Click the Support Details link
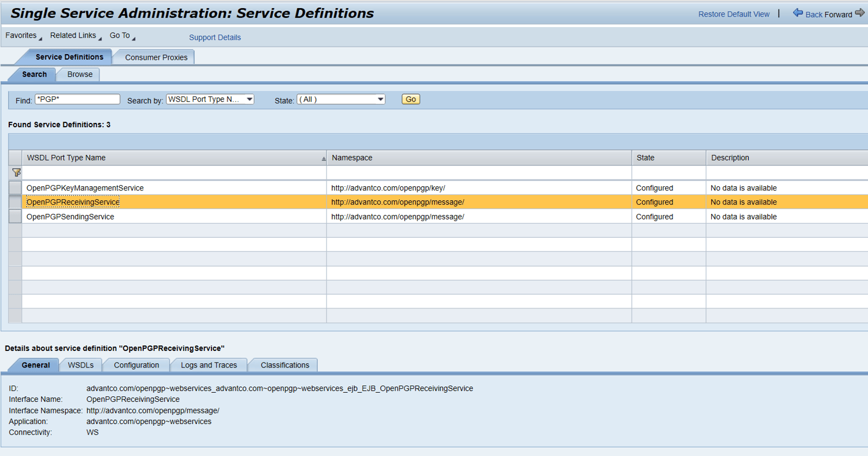The image size is (868, 456). click(x=215, y=37)
